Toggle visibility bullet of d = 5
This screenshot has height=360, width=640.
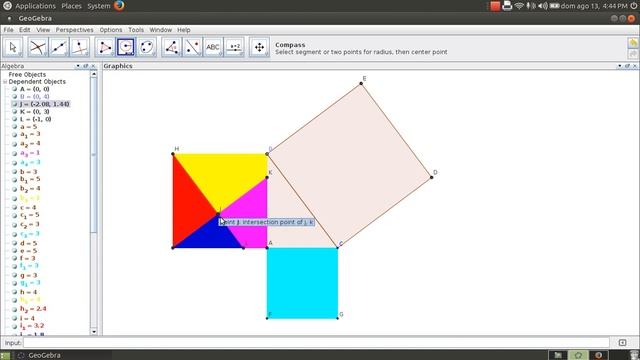tap(14, 243)
